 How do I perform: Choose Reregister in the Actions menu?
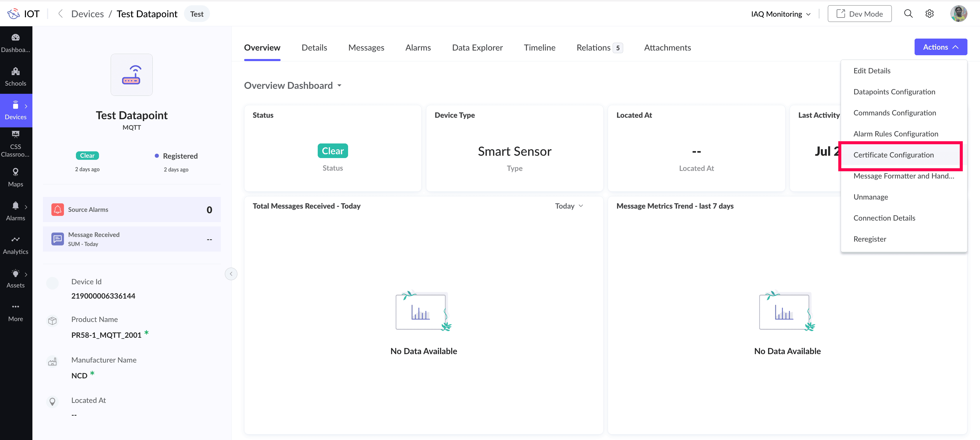tap(870, 239)
